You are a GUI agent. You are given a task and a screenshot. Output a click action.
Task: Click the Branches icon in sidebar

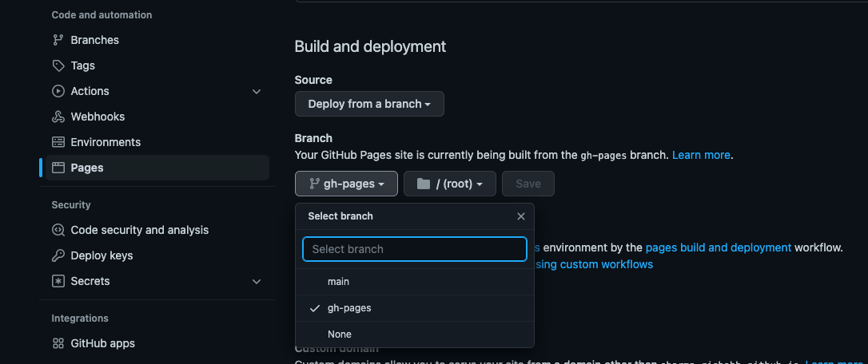[x=58, y=40]
